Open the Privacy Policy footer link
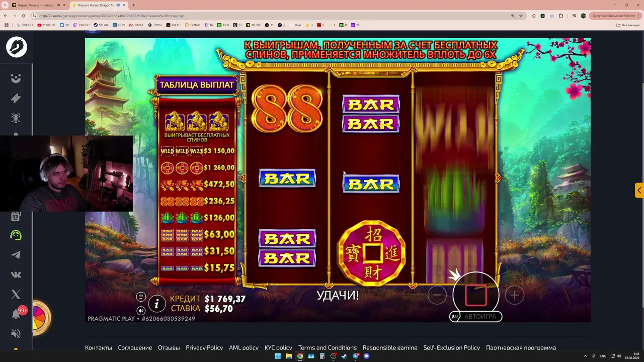Screen dimensions: 644x362 tap(204, 347)
